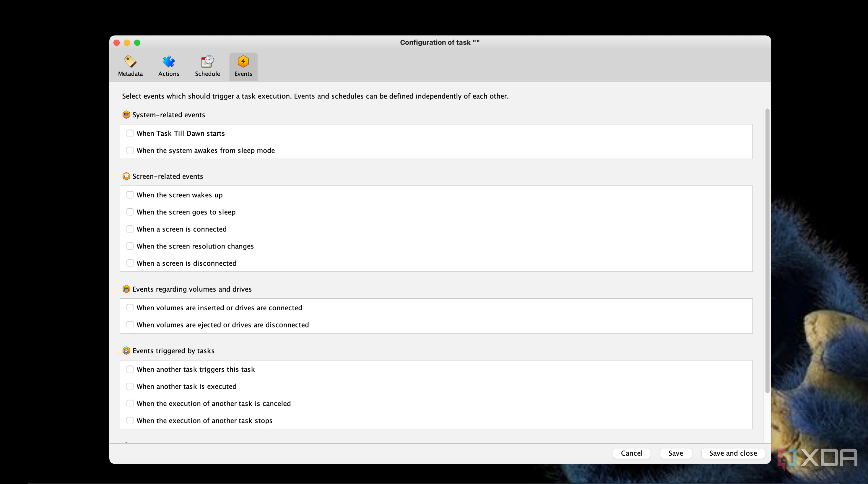Click the volumes and drives section icon

tap(126, 289)
